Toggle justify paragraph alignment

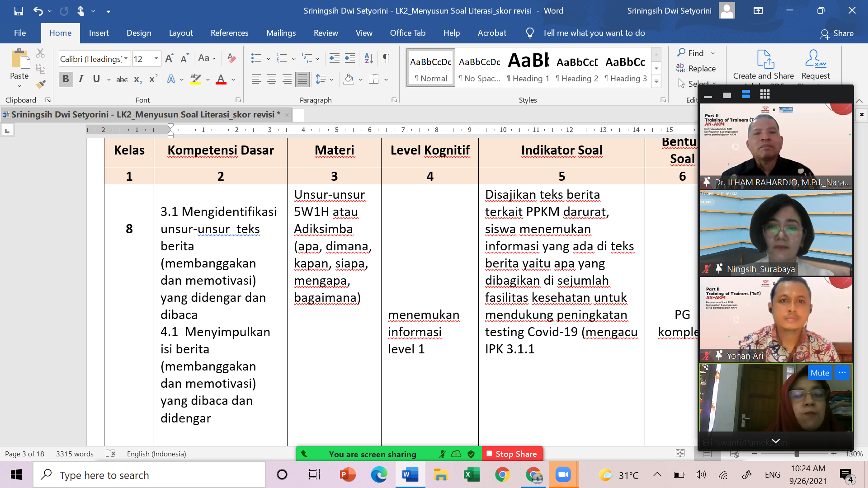302,80
